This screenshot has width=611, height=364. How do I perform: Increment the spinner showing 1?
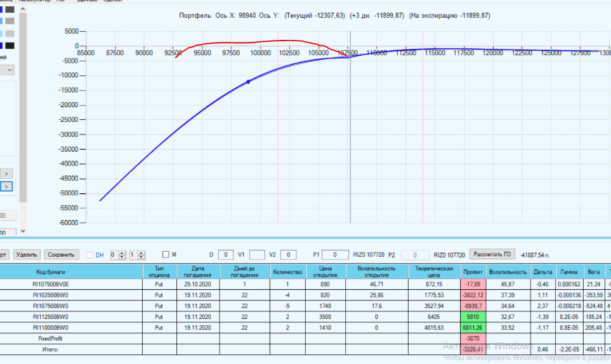coord(141,253)
